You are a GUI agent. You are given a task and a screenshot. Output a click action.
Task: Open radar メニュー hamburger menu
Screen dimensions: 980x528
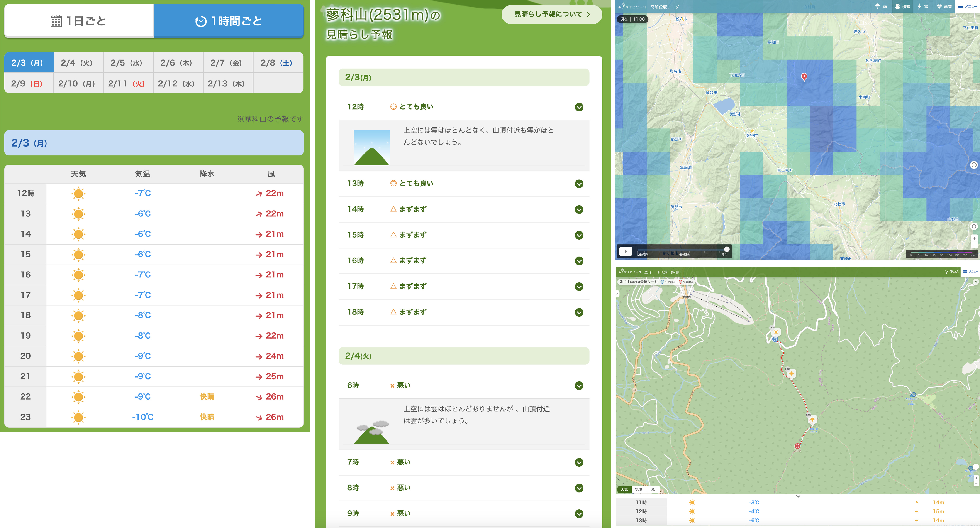[968, 7]
